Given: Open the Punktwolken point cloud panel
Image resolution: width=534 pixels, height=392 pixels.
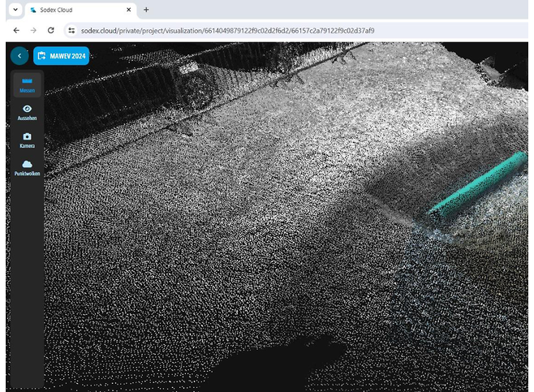Looking at the screenshot, I should pyautogui.click(x=27, y=168).
